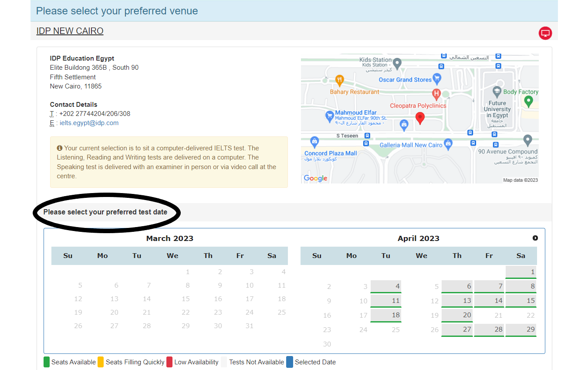The height and width of the screenshot is (370, 588).
Task: Open the IDP NEW CAIRO venue link
Action: click(70, 31)
